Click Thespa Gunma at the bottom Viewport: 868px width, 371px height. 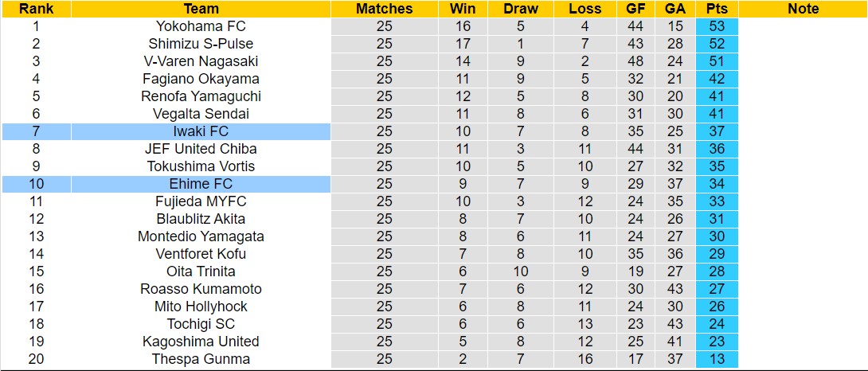tap(201, 359)
